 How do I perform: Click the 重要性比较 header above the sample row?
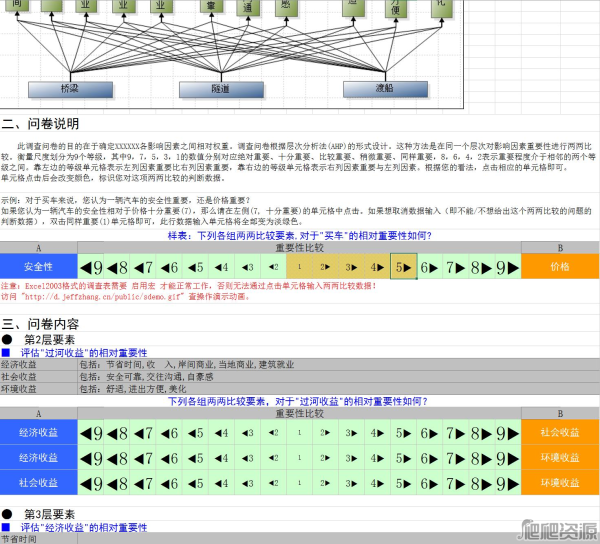[x=299, y=246]
